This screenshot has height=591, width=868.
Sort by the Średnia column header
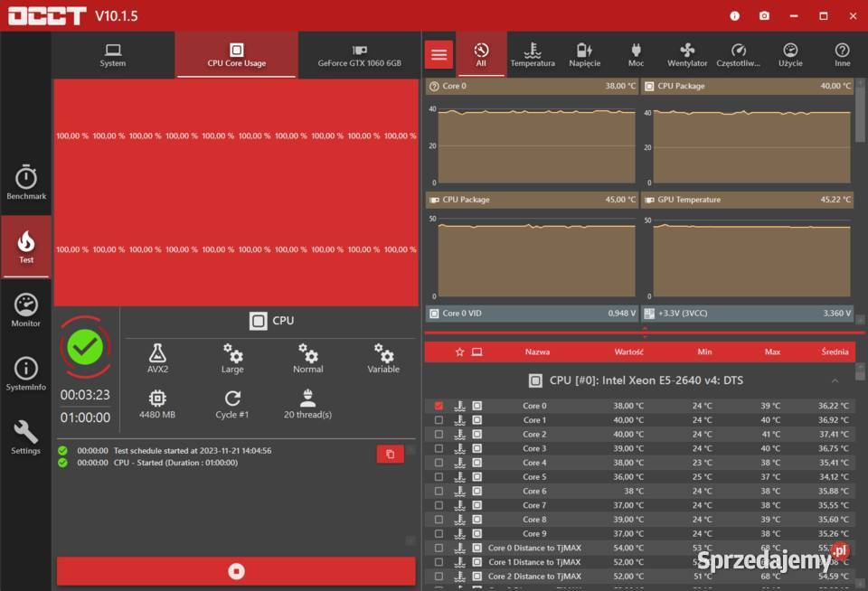pos(835,352)
